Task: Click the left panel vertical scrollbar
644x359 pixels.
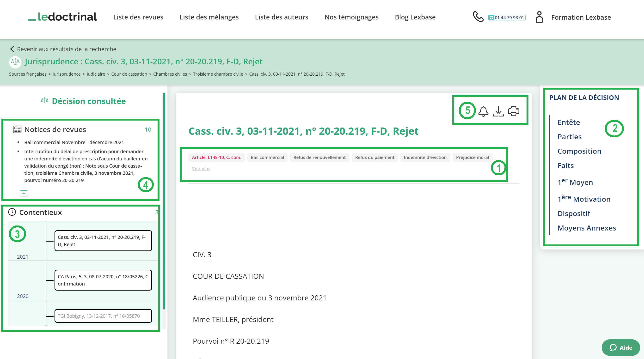Action: pyautogui.click(x=164, y=200)
